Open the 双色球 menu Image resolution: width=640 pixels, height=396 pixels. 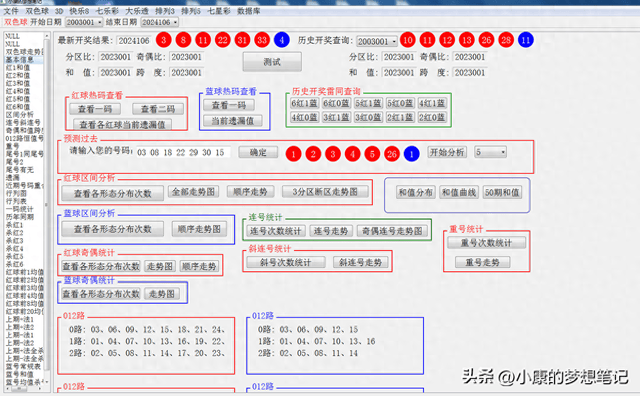[37, 11]
